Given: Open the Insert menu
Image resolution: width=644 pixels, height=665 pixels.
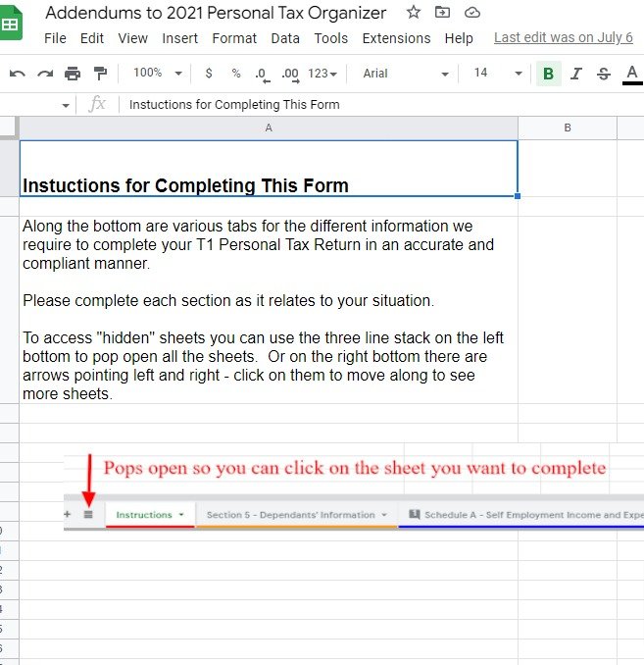Looking at the screenshot, I should [x=179, y=38].
